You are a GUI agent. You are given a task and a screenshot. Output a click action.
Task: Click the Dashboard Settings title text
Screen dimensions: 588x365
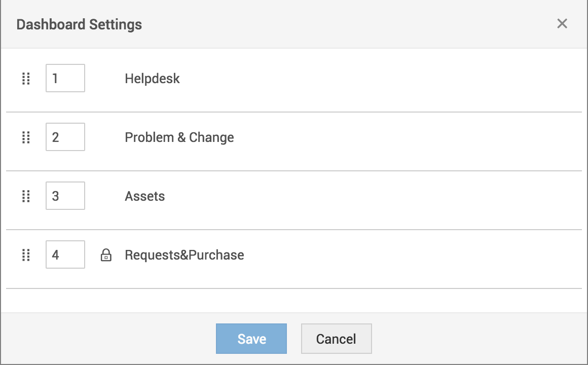click(x=79, y=24)
